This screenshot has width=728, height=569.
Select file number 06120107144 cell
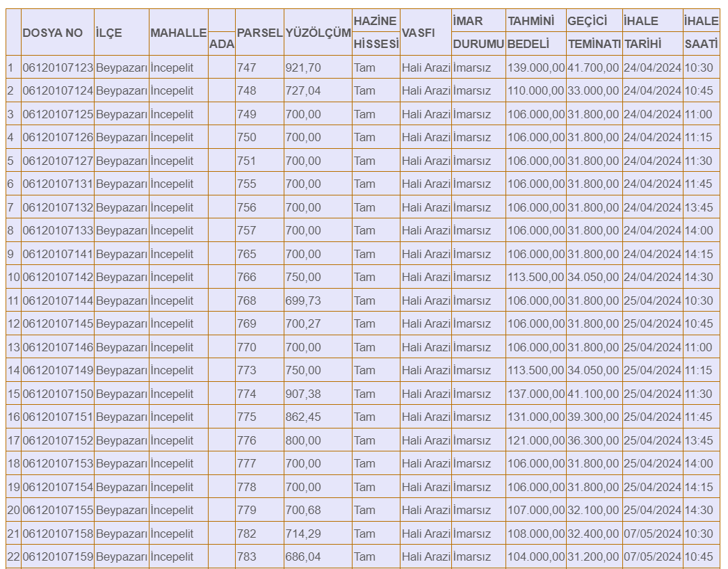(x=58, y=301)
